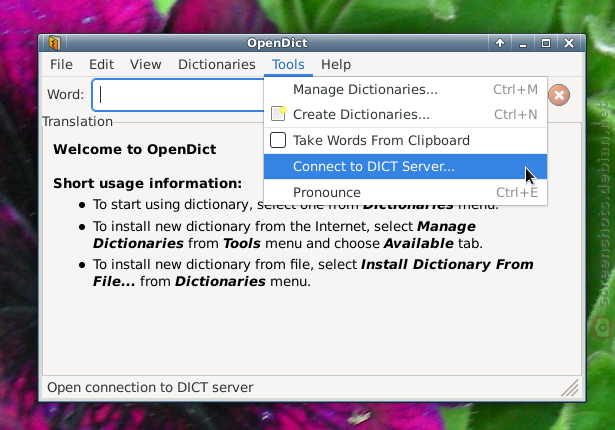Image resolution: width=615 pixels, height=430 pixels.
Task: Choose Pronounce from the Tools menu
Action: (x=406, y=192)
